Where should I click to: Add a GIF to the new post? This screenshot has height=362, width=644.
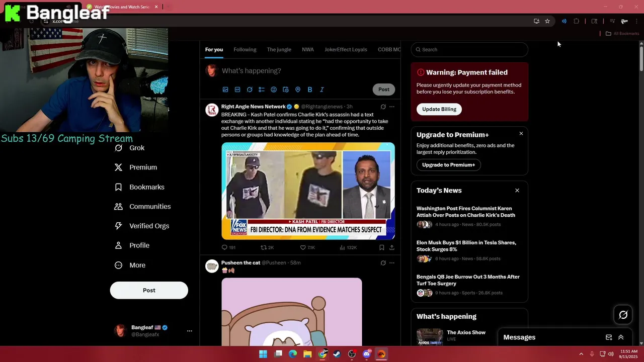(x=237, y=89)
